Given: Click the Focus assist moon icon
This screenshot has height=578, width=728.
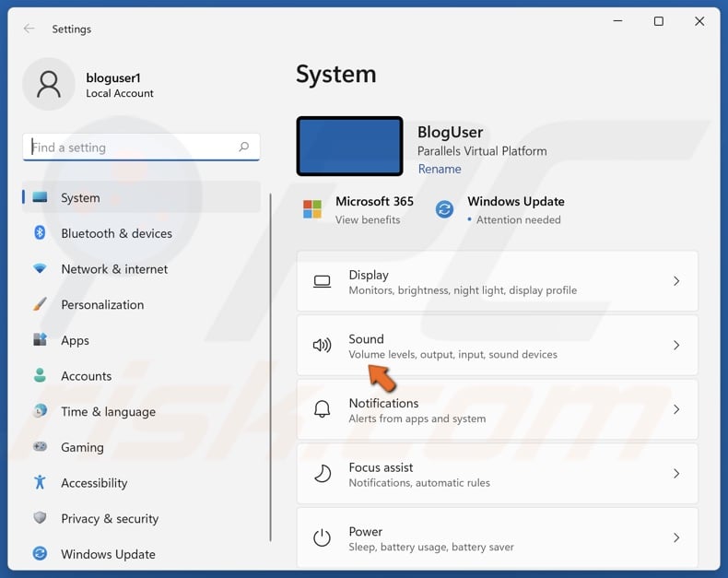Looking at the screenshot, I should [322, 474].
